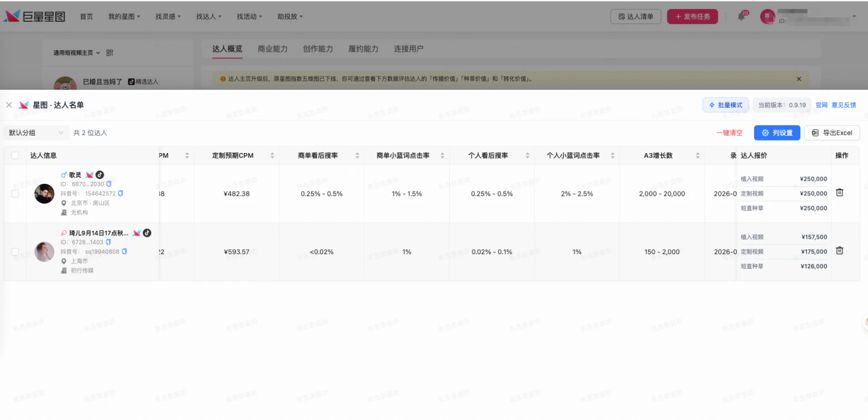This screenshot has width=868, height=420.
Task: Sort by 商单看后搜率 column
Action: (x=357, y=155)
